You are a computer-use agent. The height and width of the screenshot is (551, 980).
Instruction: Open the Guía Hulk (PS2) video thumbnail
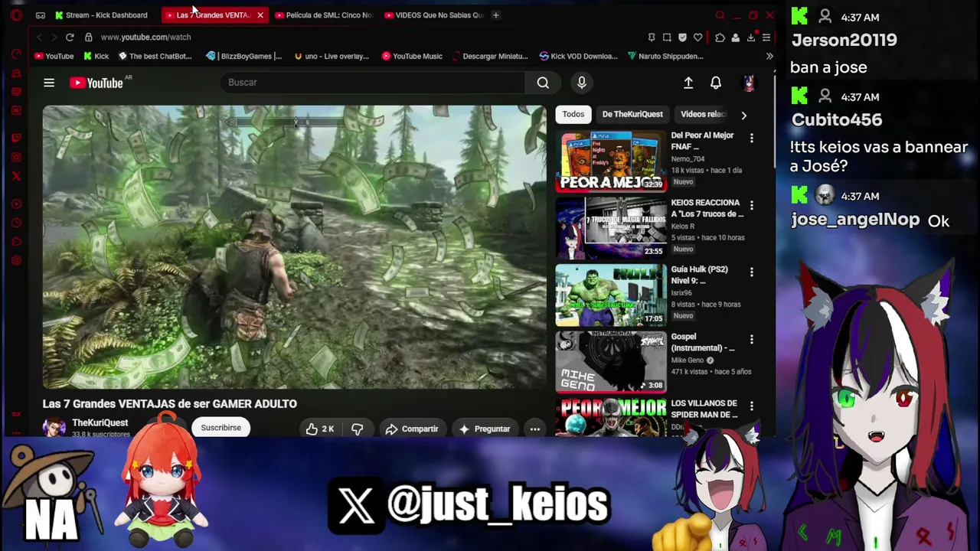[x=611, y=295]
